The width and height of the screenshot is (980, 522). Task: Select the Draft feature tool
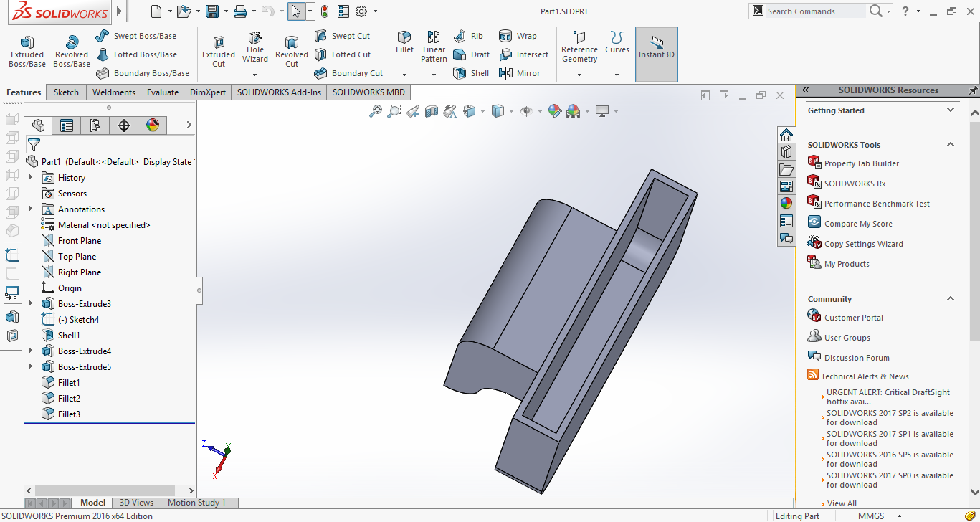coord(472,54)
